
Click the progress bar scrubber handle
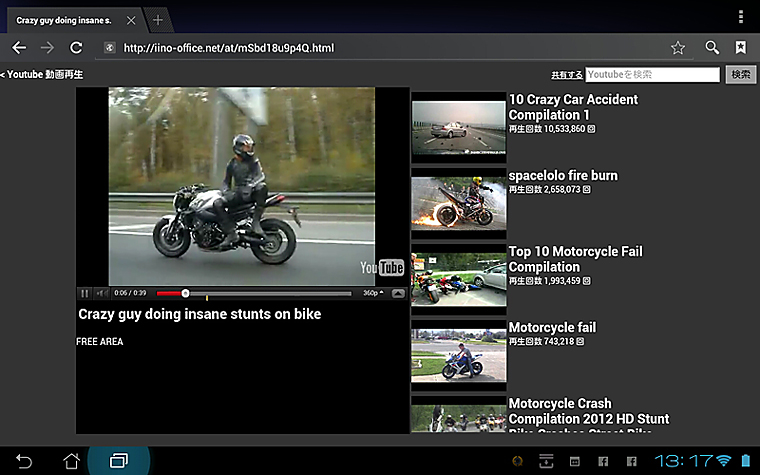pos(186,293)
